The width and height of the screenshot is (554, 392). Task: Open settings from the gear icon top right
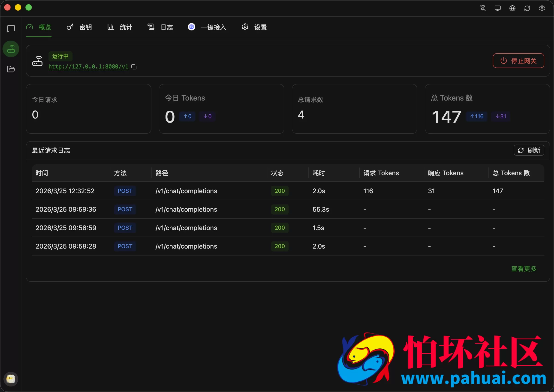542,8
